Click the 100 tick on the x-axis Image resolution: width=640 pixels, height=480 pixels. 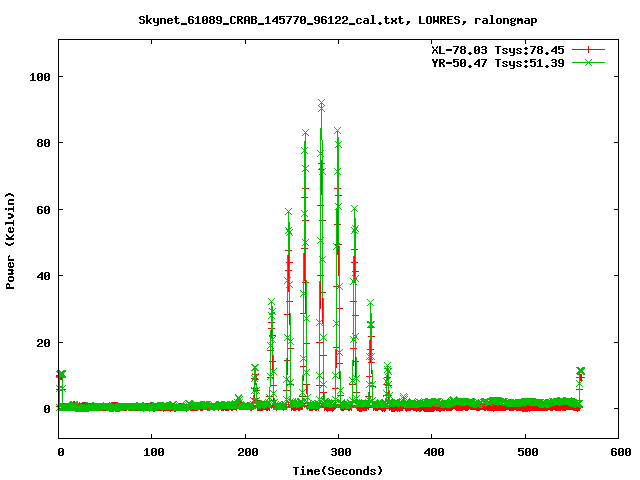coord(152,453)
